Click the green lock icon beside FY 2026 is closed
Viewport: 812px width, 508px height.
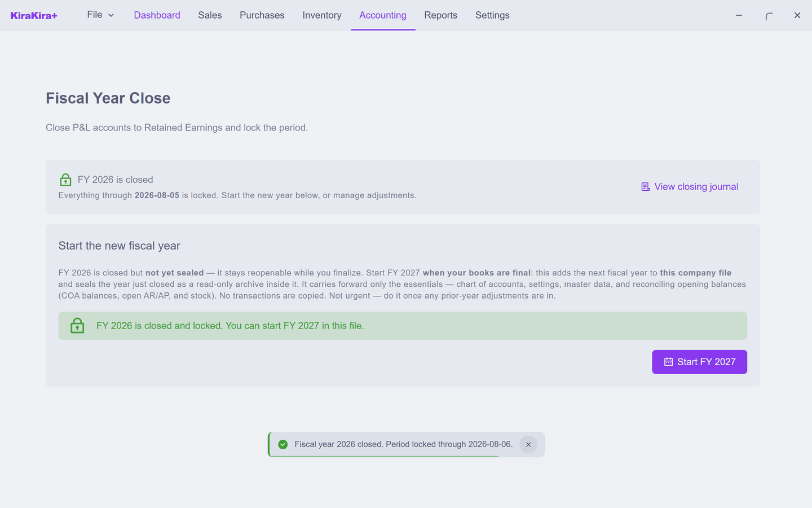pyautogui.click(x=65, y=179)
